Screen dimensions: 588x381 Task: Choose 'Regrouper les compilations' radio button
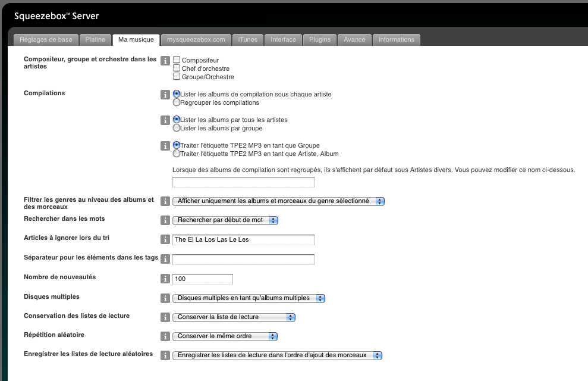pyautogui.click(x=177, y=102)
